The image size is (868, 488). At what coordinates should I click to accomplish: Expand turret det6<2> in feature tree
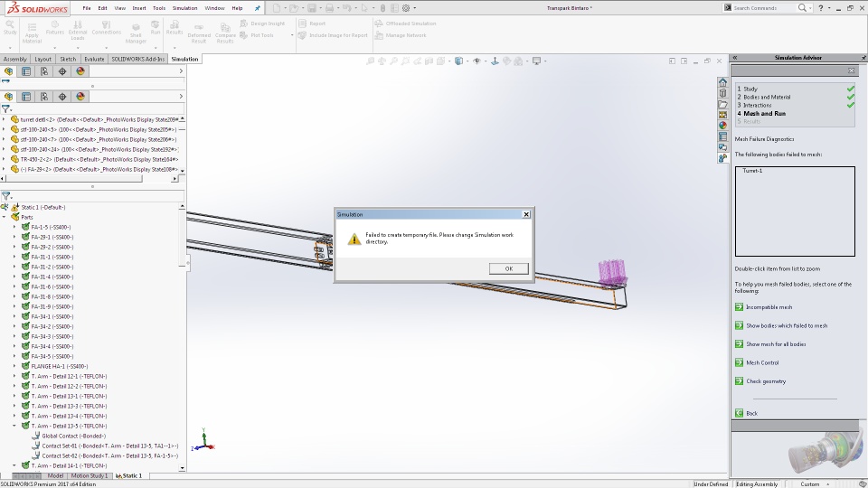(x=5, y=119)
